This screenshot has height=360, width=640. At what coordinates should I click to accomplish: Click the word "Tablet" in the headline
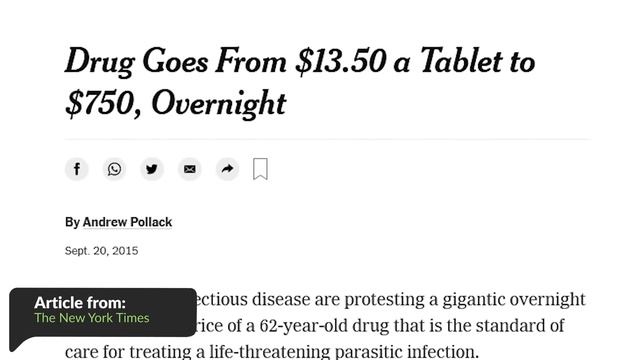(462, 61)
